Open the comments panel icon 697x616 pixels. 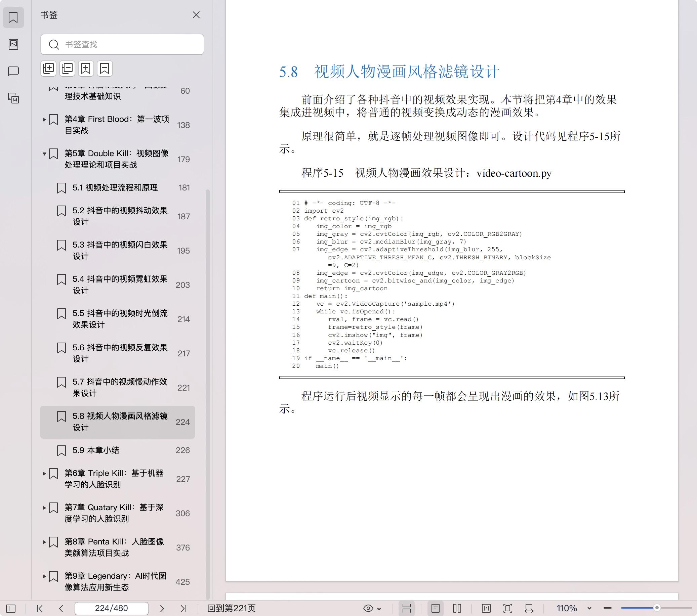coord(13,71)
